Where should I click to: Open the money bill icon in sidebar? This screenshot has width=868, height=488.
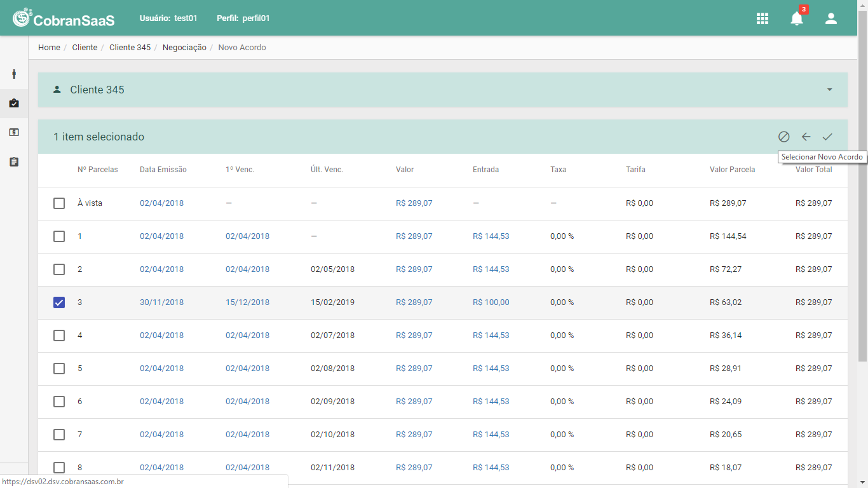(14, 132)
